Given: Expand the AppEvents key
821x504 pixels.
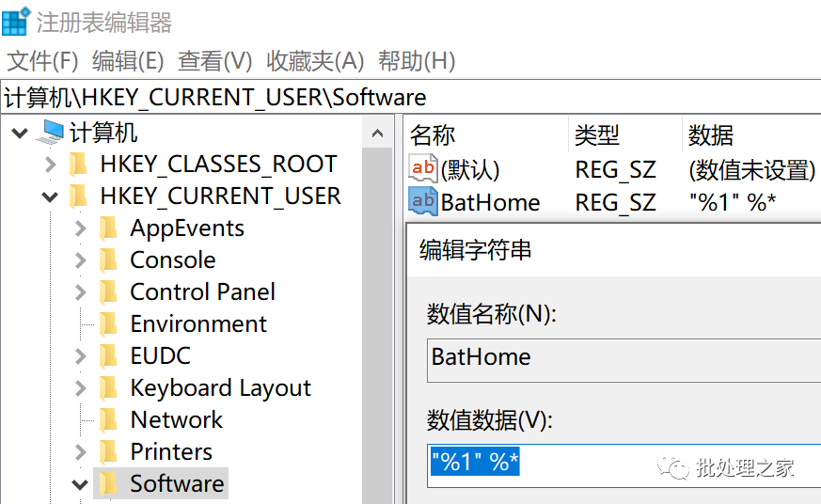Looking at the screenshot, I should pyautogui.click(x=80, y=228).
